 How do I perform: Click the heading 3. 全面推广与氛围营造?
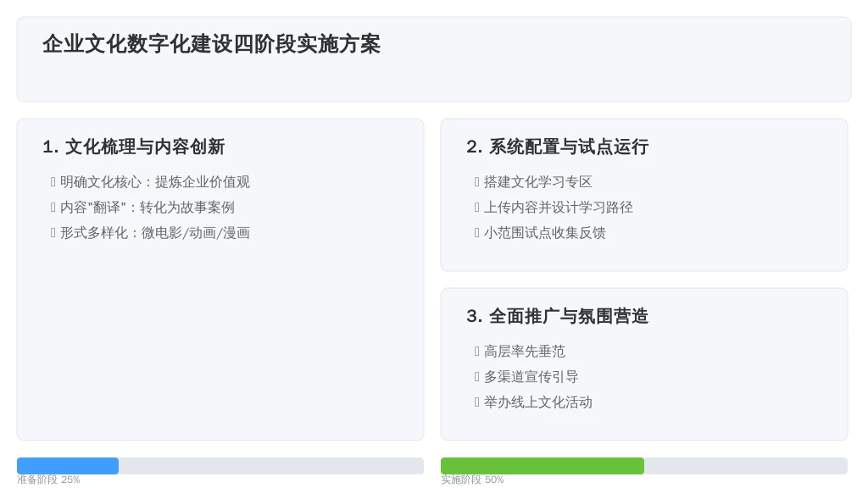[x=557, y=316]
